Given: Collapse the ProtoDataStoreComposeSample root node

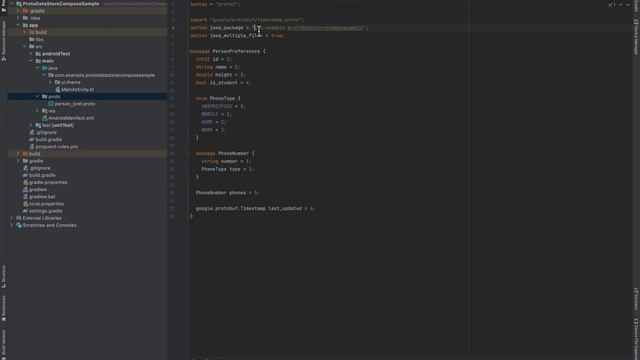Looking at the screenshot, I should pyautogui.click(x=12, y=4).
